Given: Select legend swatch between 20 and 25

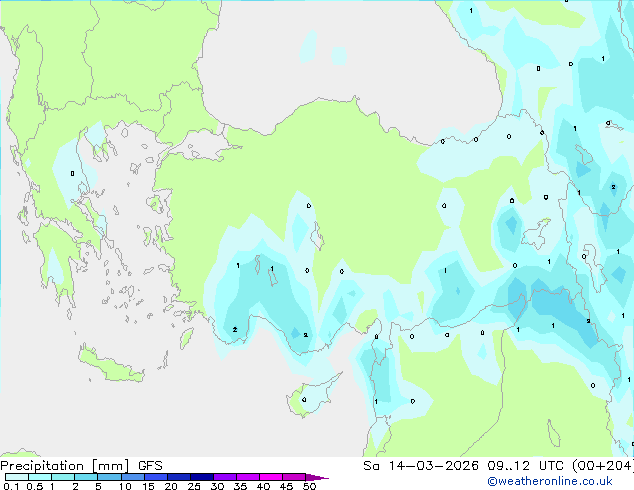Looking at the screenshot, I should coord(179,477).
